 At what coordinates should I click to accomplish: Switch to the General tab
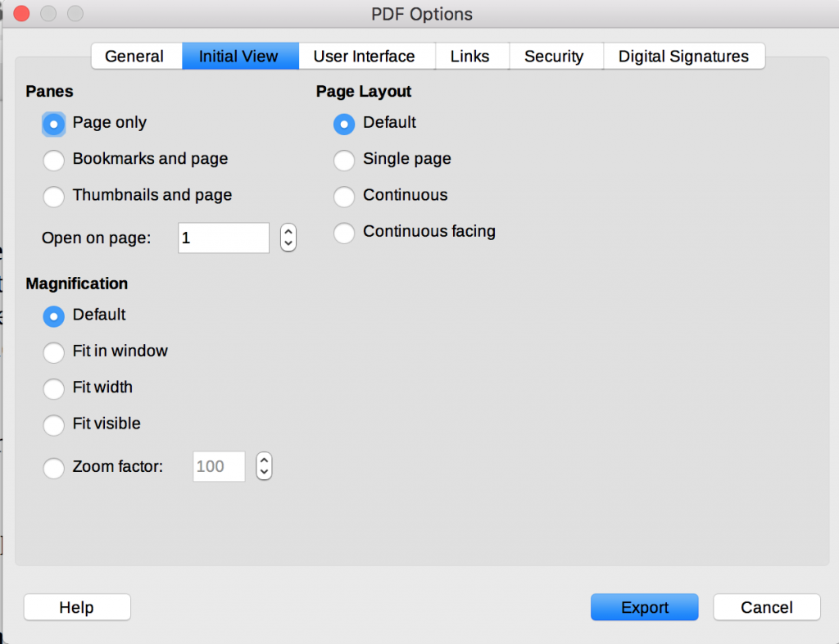[x=135, y=56]
